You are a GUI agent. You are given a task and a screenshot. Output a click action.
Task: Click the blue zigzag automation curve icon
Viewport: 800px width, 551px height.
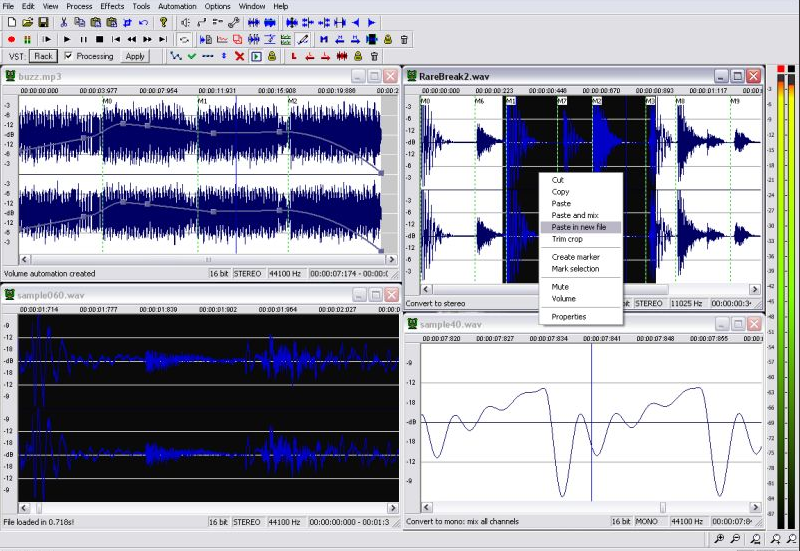tap(176, 56)
